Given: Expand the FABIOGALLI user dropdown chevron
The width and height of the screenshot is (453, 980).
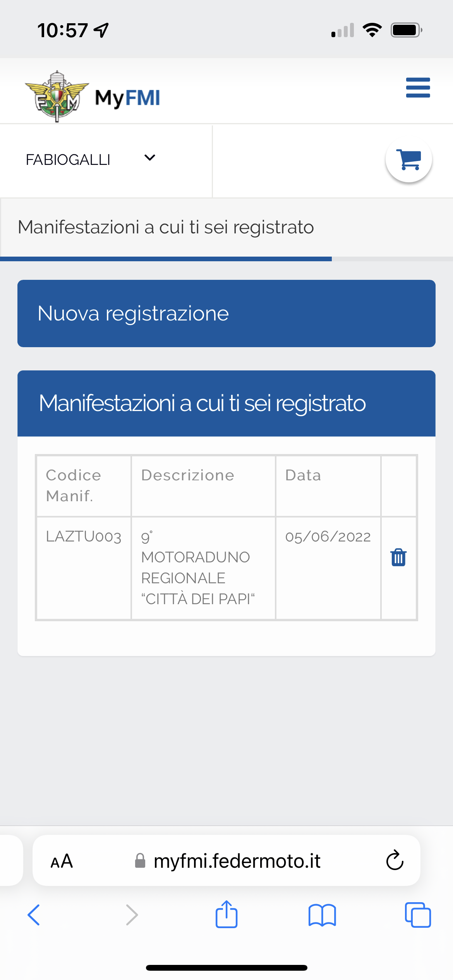Looking at the screenshot, I should [150, 158].
